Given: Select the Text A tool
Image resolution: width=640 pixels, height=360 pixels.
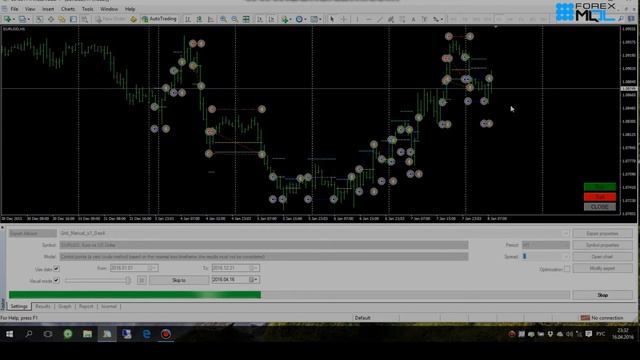Looking at the screenshot, I should [413, 19].
